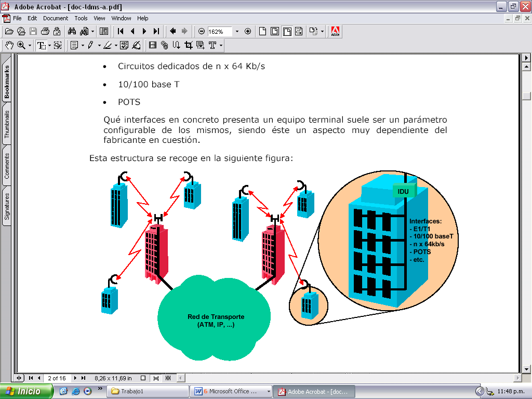
Task: Select Single Page layout in status bar
Action: [143, 378]
